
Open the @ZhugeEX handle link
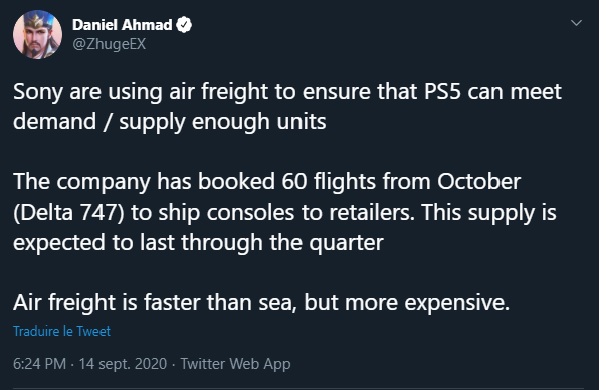(x=109, y=44)
